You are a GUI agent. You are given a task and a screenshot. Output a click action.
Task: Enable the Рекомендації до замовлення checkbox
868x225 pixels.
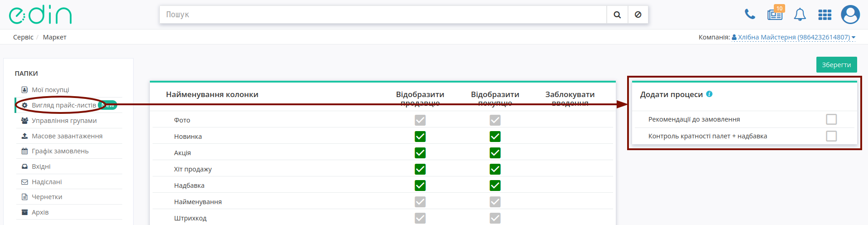831,119
